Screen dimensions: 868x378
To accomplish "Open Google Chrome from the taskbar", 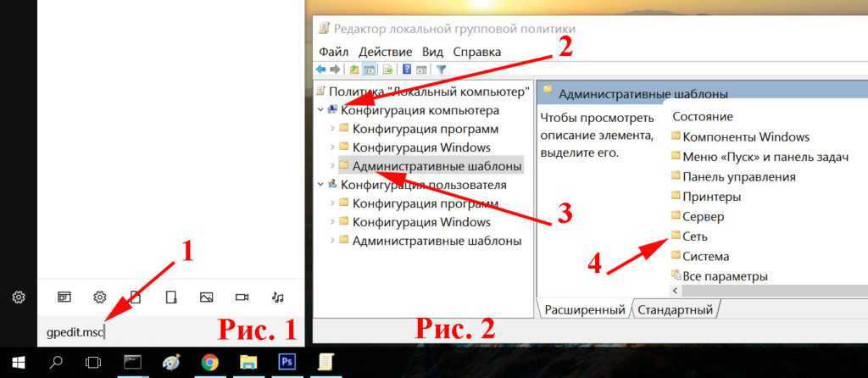I will tap(210, 363).
